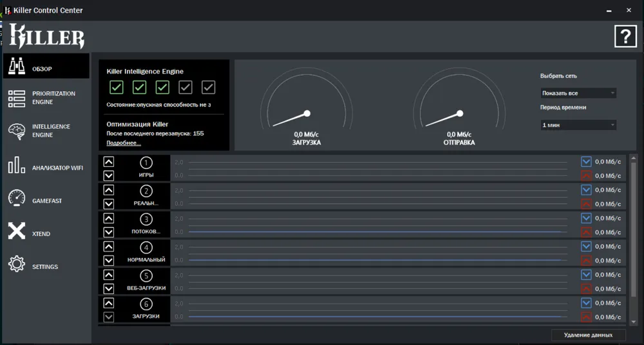Open the ОБЗОР overview binoculars icon
The height and width of the screenshot is (345, 644).
coord(17,66)
